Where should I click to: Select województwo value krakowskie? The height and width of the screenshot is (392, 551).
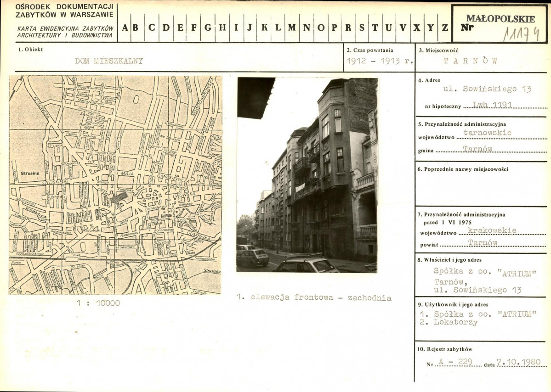point(492,230)
